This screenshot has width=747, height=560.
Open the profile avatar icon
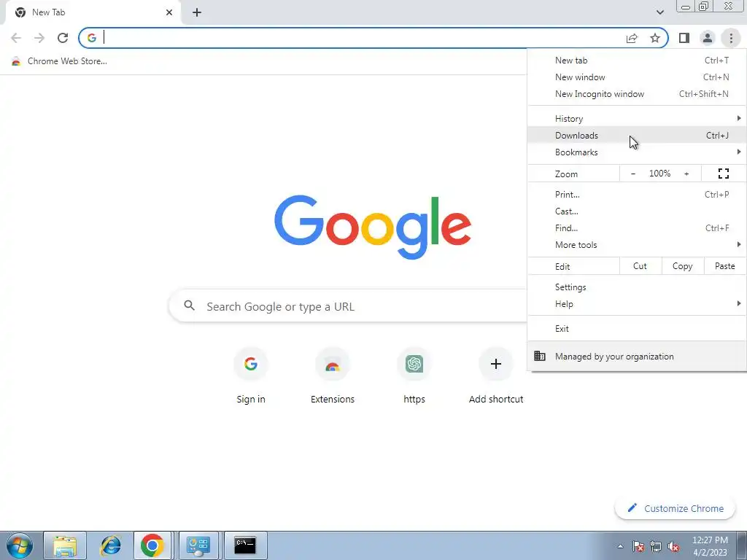708,38
